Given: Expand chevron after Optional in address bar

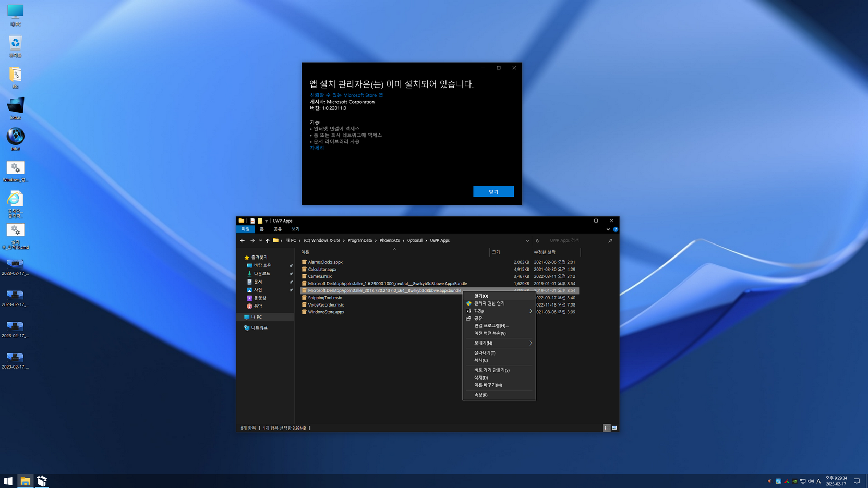Looking at the screenshot, I should click(x=426, y=240).
